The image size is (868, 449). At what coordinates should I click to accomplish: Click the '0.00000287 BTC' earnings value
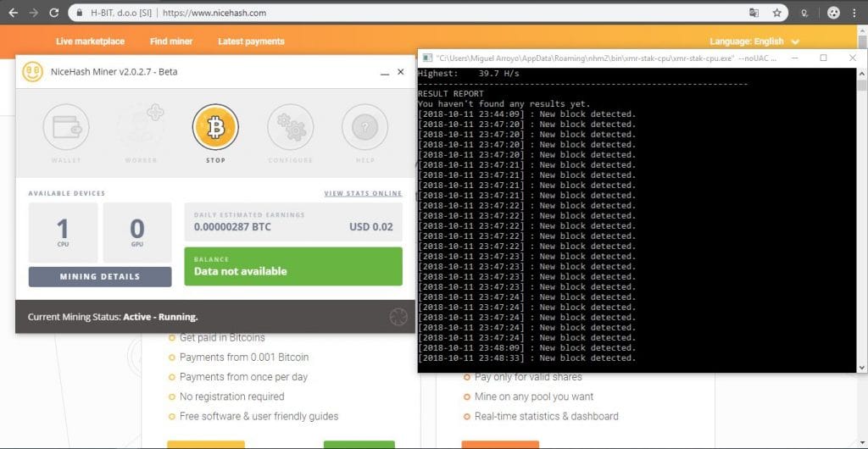(x=232, y=227)
